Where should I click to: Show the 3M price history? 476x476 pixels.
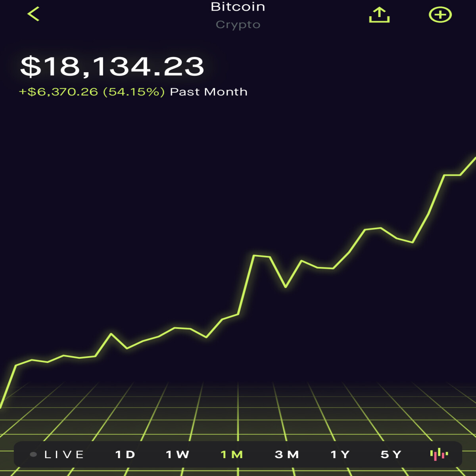pyautogui.click(x=286, y=455)
